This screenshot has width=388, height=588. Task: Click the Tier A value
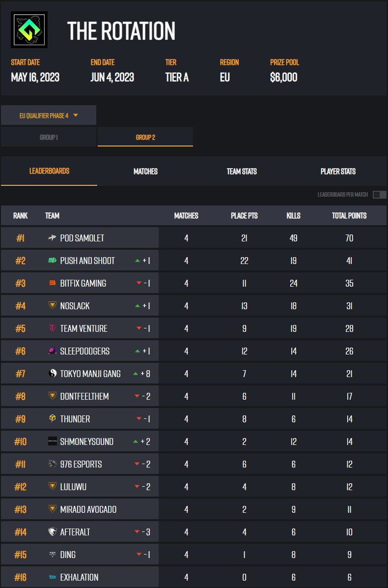click(x=177, y=77)
